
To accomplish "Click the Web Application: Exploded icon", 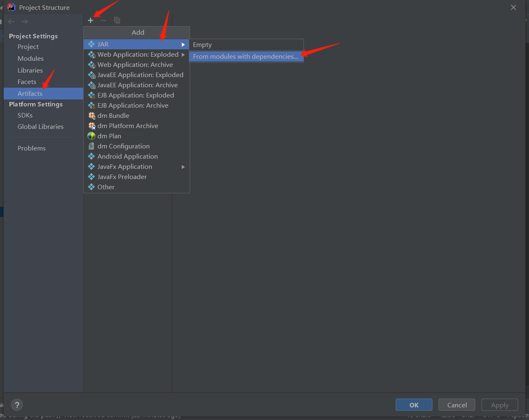I will coord(91,54).
